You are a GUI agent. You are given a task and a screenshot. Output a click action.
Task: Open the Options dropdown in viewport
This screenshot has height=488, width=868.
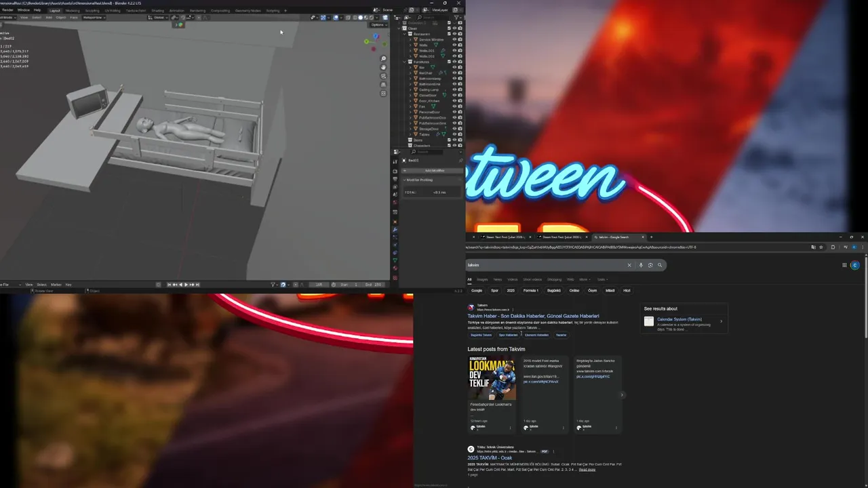tap(379, 24)
